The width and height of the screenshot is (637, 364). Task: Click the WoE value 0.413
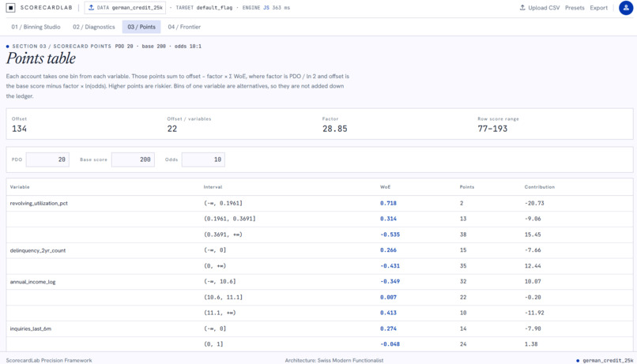pos(388,313)
